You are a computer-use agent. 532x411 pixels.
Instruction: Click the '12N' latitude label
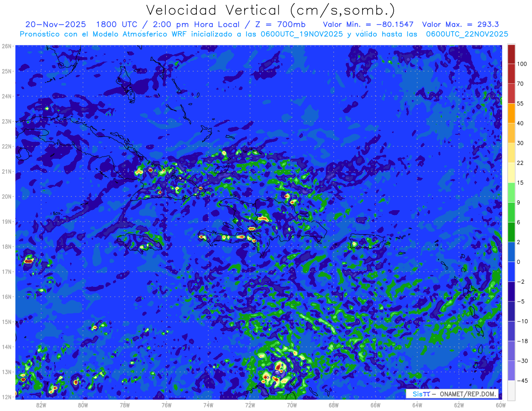[6, 397]
